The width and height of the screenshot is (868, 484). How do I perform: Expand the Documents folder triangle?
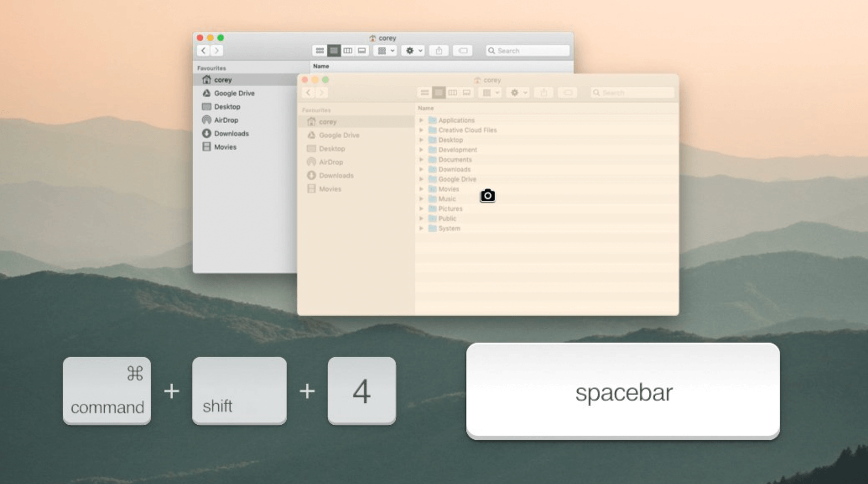pos(421,160)
